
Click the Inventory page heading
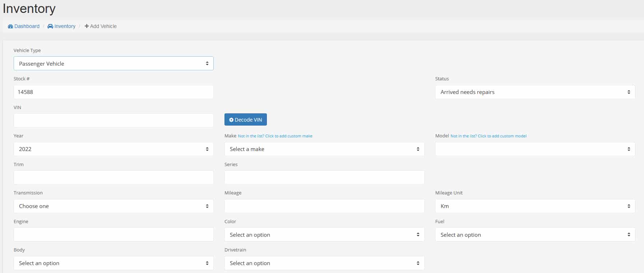click(29, 9)
